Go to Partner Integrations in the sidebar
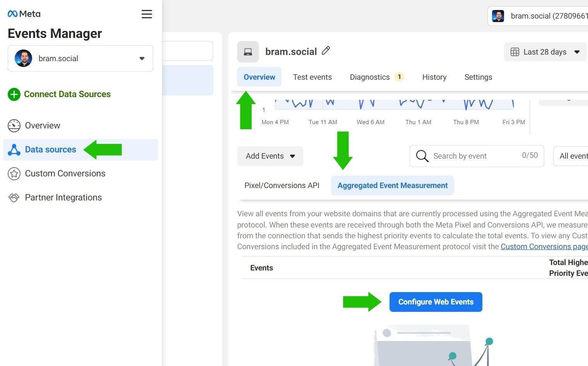This screenshot has height=366, width=588. [80, 198]
